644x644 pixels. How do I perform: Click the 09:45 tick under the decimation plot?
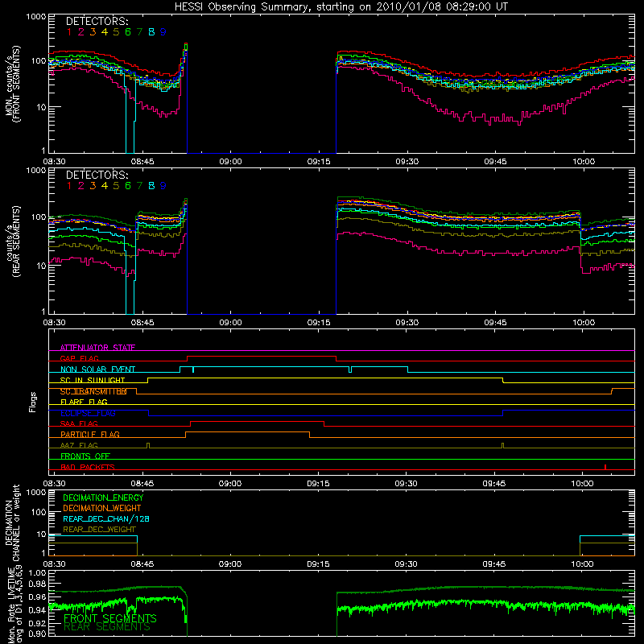click(494, 564)
